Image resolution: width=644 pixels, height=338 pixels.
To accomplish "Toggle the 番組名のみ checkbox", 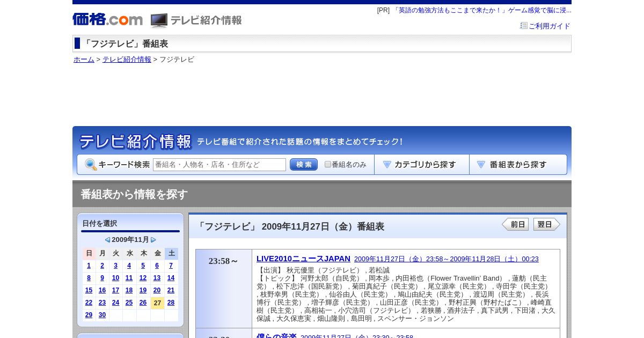I will point(328,164).
